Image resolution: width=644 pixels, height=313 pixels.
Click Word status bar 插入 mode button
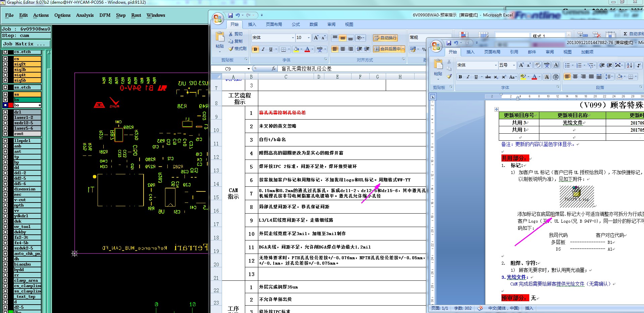529,308
